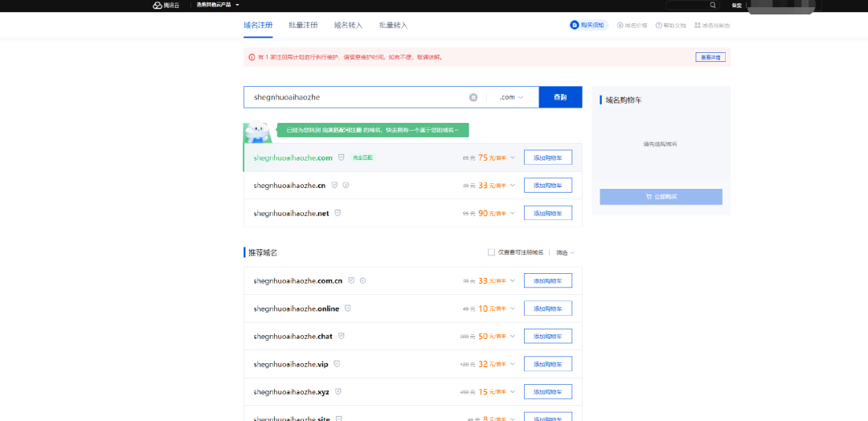
Task: Add shegnhuoaihaozhe.com to the cart
Action: click(548, 157)
